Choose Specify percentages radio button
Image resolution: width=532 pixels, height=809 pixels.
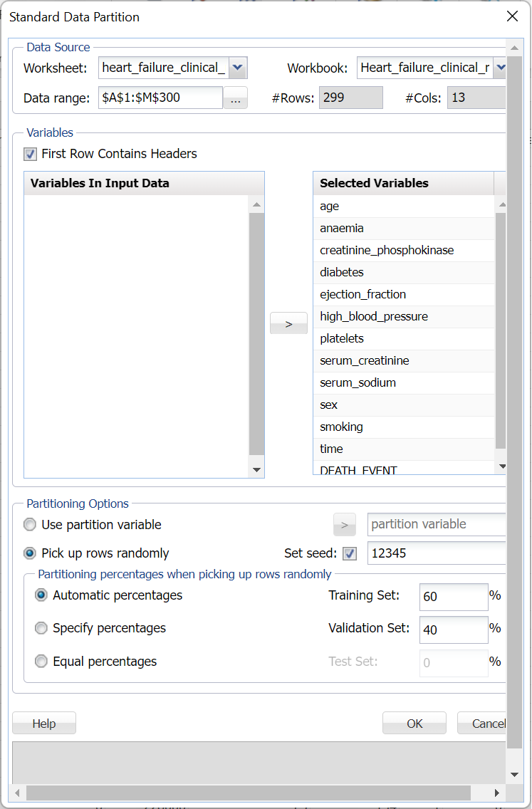(41, 628)
